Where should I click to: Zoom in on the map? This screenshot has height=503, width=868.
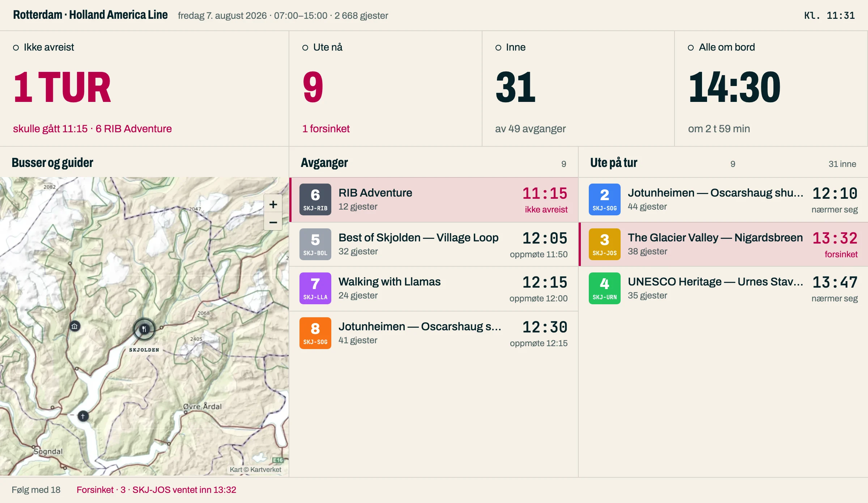click(x=273, y=205)
